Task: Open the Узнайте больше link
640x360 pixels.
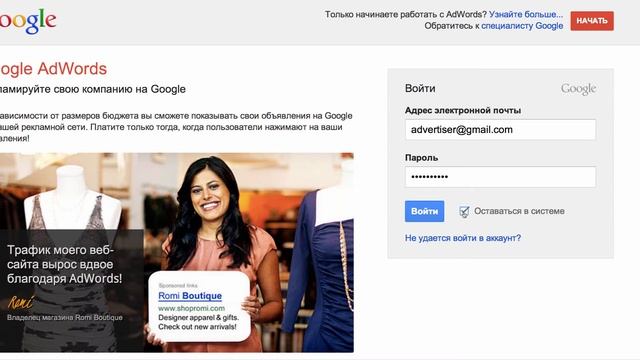Action: click(x=526, y=14)
